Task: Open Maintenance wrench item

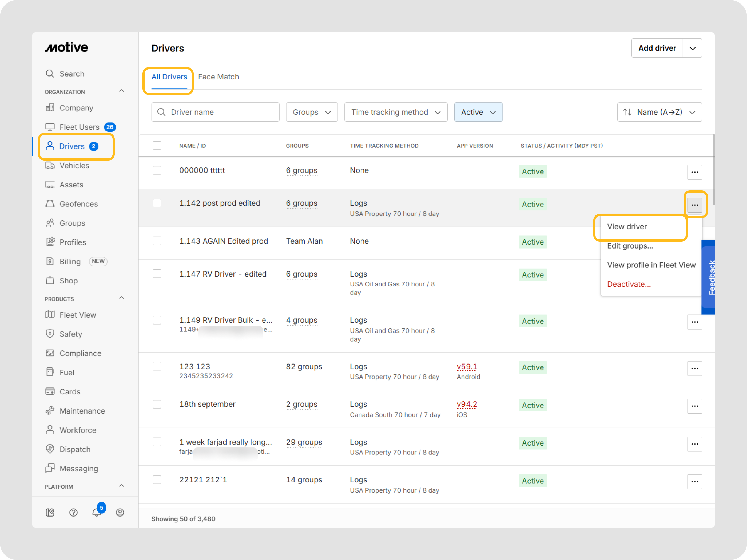Action: (x=82, y=411)
